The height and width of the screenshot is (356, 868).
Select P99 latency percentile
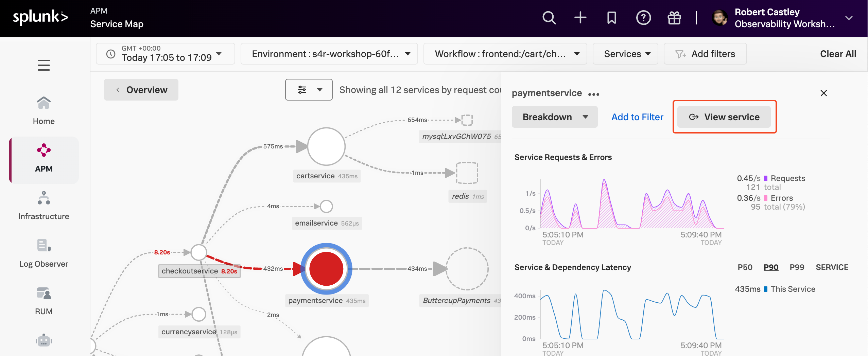797,267
